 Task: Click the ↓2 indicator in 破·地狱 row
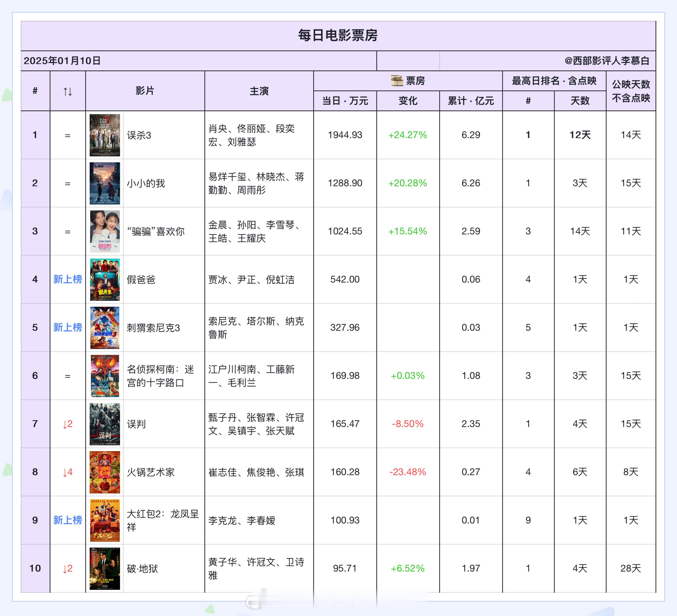[x=67, y=568]
